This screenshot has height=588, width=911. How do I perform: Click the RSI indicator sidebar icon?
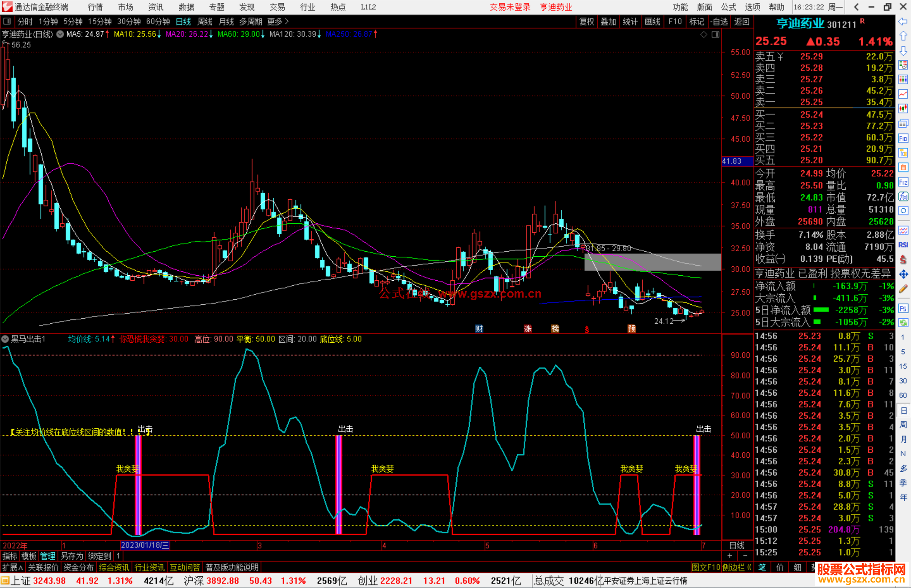point(903,245)
